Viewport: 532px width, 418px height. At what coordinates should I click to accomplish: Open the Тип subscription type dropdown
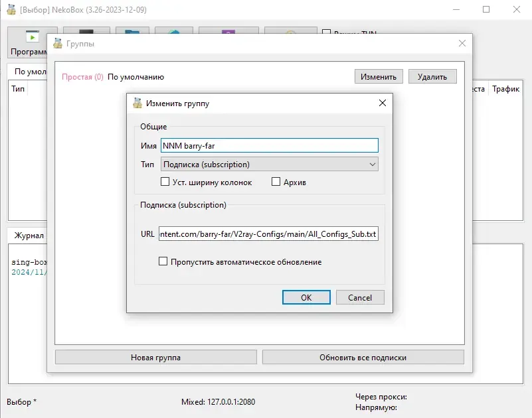click(x=269, y=164)
